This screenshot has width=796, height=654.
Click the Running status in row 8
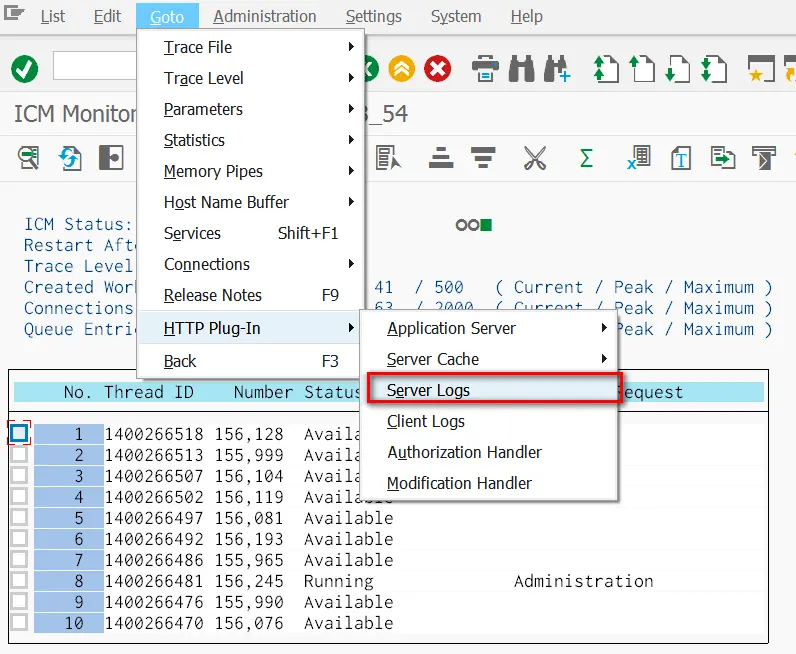(x=338, y=580)
